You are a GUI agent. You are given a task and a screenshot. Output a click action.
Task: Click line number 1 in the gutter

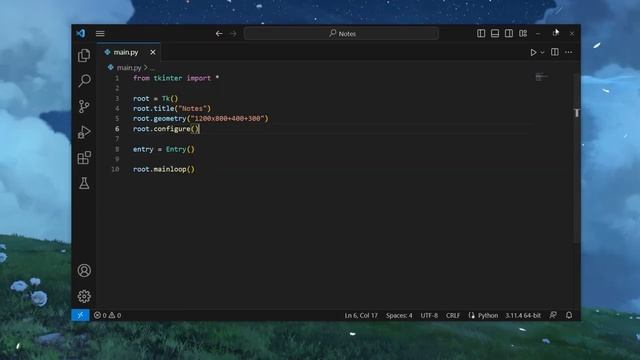pyautogui.click(x=117, y=78)
